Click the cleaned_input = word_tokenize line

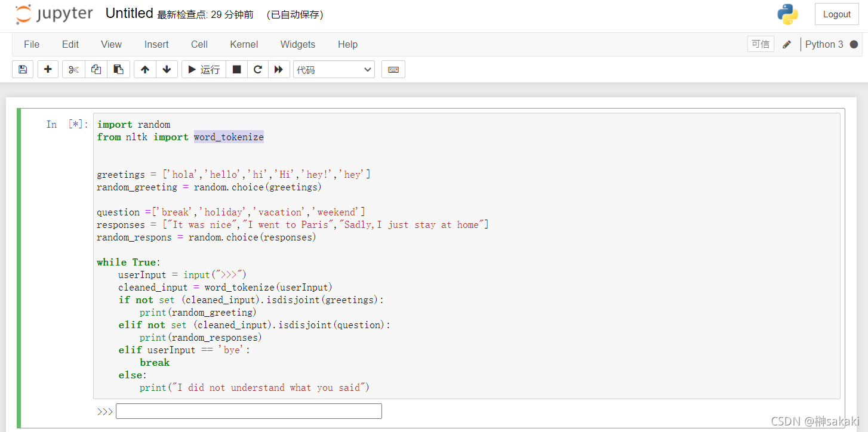pos(225,288)
